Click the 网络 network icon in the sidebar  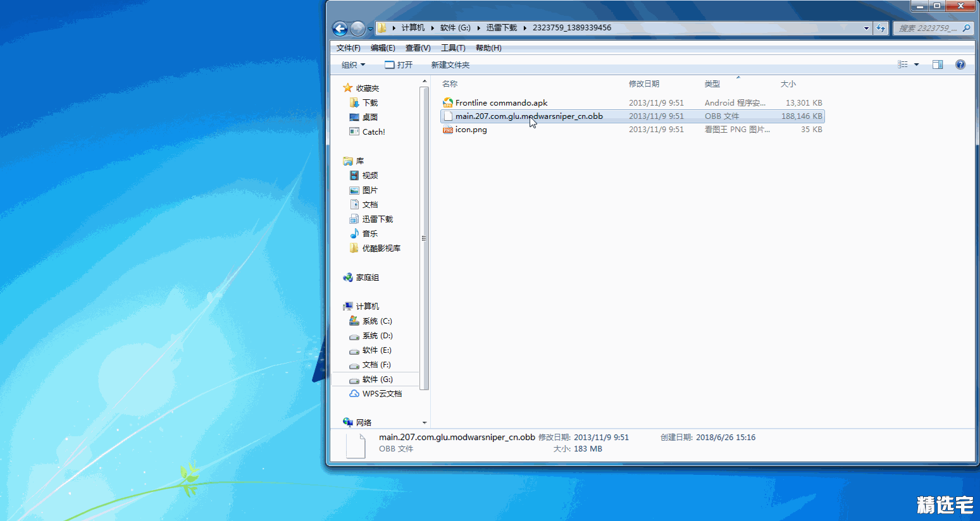click(x=347, y=422)
